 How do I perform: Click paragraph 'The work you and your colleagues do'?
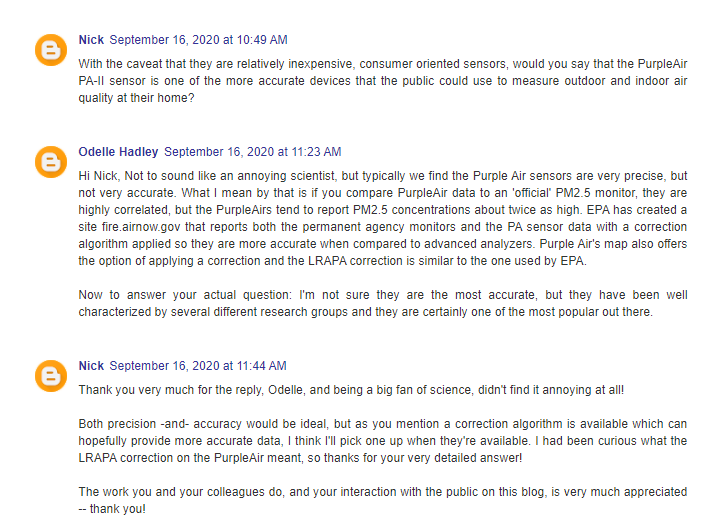click(x=382, y=500)
